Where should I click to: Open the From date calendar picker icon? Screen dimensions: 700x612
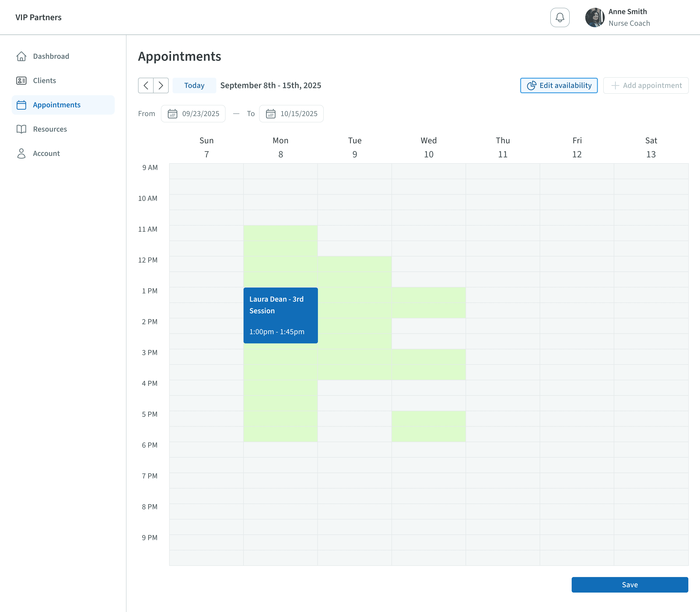click(x=172, y=114)
